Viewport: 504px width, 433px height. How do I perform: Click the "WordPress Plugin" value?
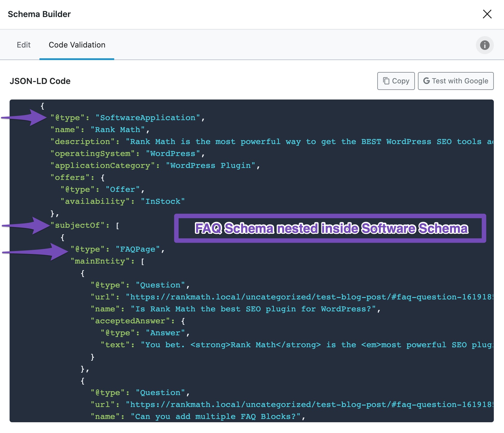[210, 166]
